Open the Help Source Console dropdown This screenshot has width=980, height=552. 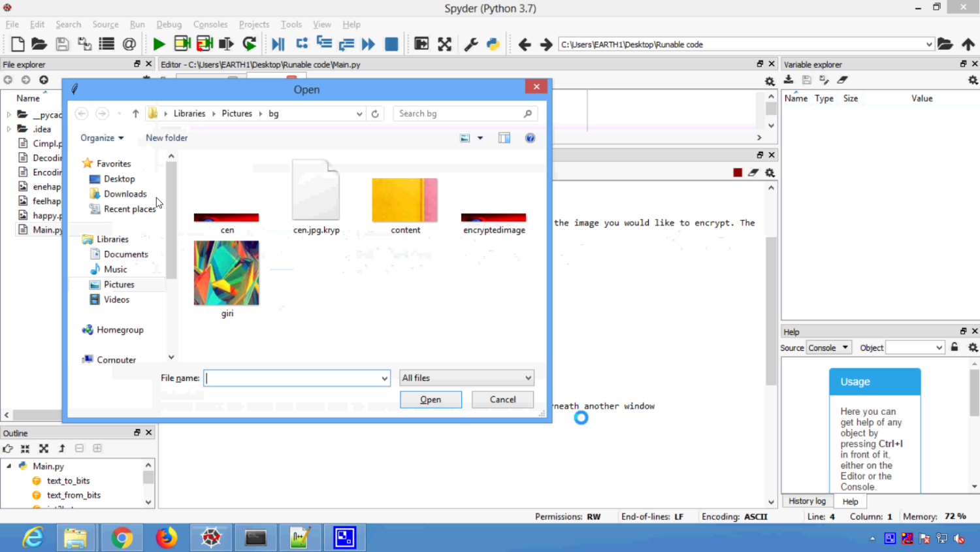click(x=828, y=348)
